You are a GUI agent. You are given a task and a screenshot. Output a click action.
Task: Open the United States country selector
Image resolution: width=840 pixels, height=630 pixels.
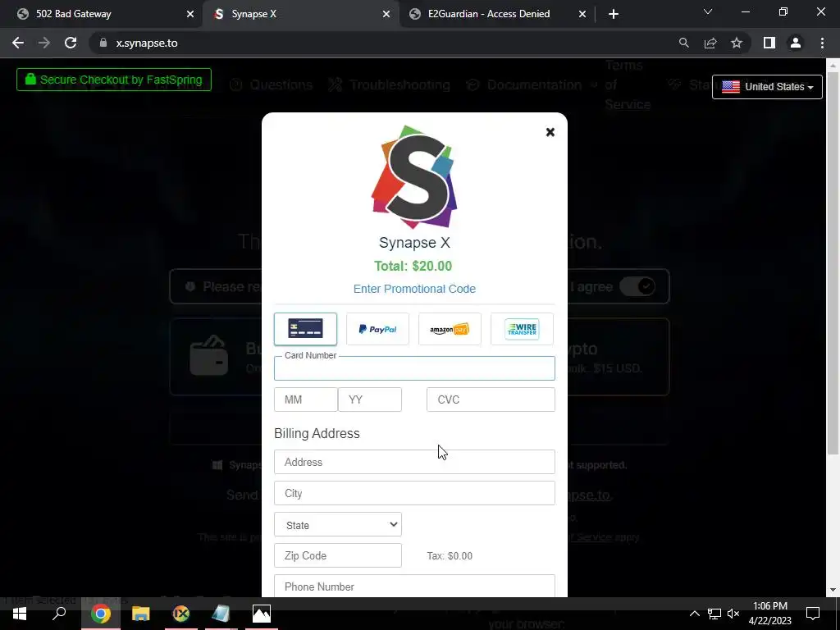pyautogui.click(x=767, y=87)
